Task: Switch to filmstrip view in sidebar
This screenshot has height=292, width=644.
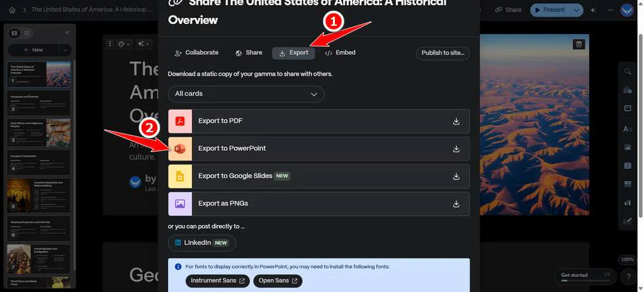Action: [15, 33]
